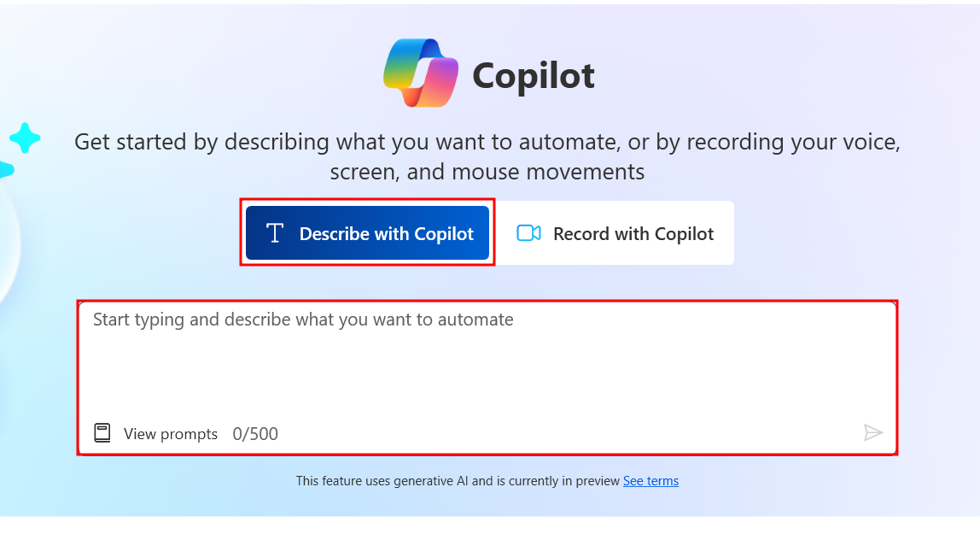Click the 'Start typing and describe' placeholder text
Image resolution: width=980 pixels, height=534 pixels.
(303, 320)
